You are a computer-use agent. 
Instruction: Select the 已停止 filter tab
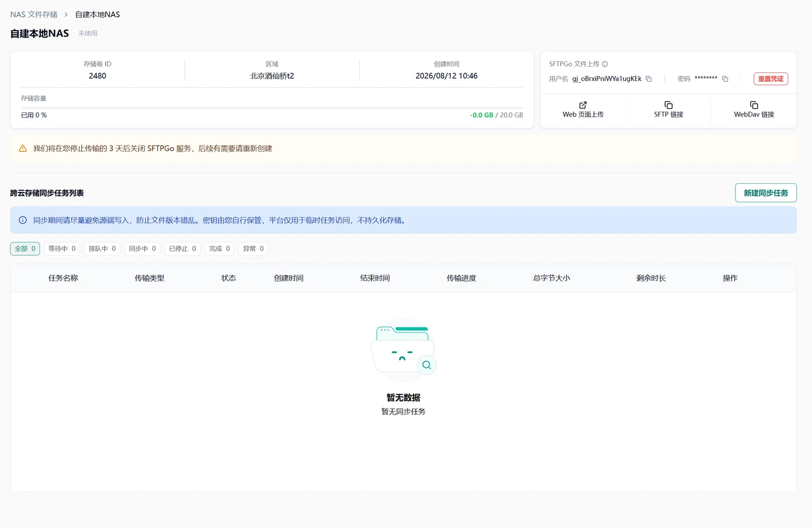point(183,249)
